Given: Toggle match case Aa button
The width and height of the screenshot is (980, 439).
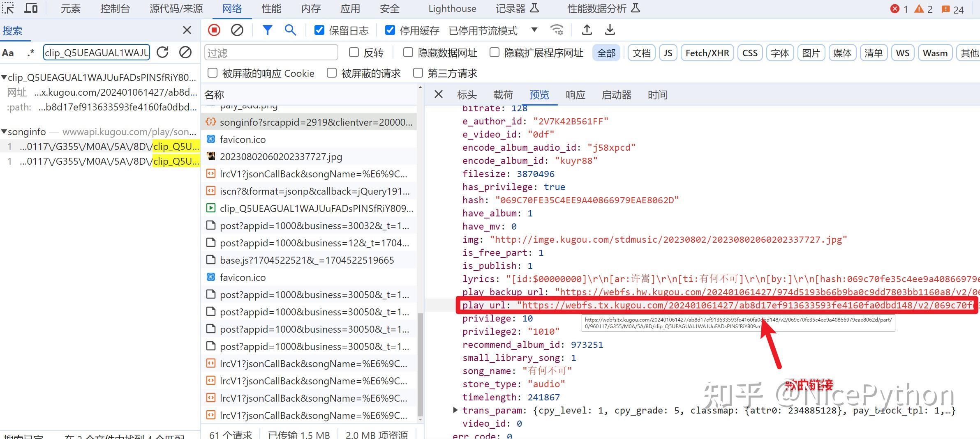Looking at the screenshot, I should click(x=8, y=53).
